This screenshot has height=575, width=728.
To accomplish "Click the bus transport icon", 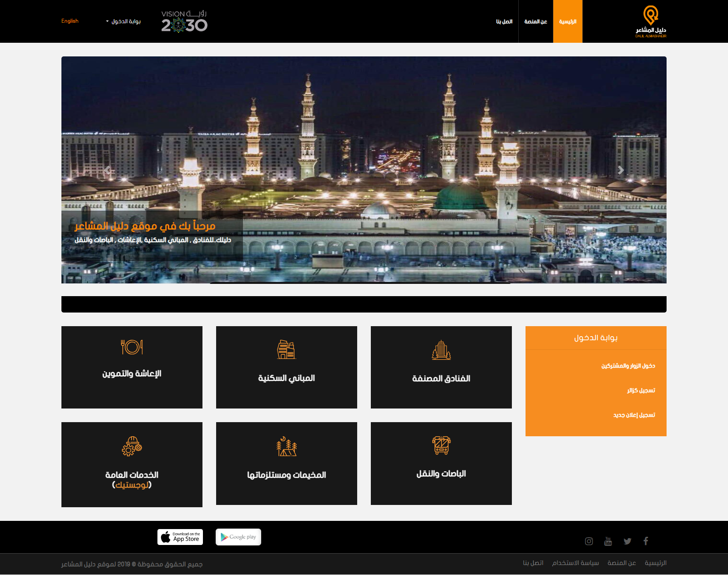I will pyautogui.click(x=441, y=445).
